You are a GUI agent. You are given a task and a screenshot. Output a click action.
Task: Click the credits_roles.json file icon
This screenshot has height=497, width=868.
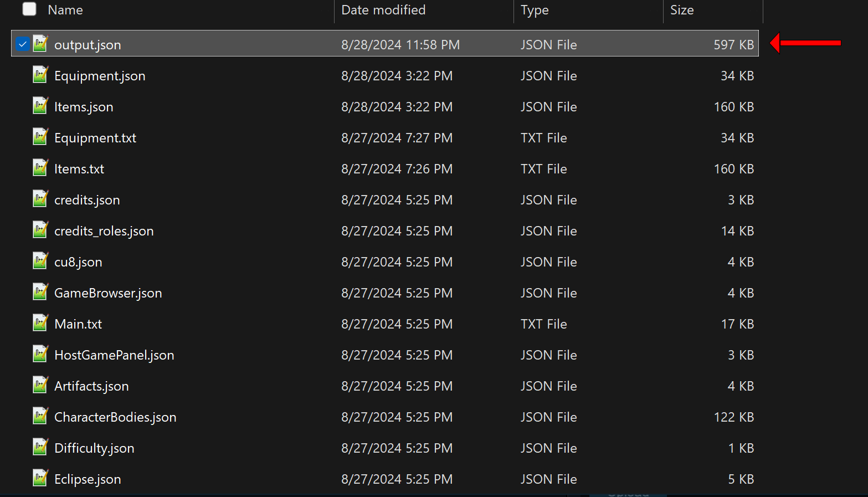tap(40, 230)
